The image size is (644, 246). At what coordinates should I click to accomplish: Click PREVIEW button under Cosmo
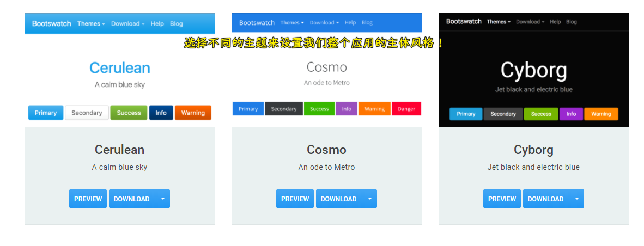click(295, 199)
